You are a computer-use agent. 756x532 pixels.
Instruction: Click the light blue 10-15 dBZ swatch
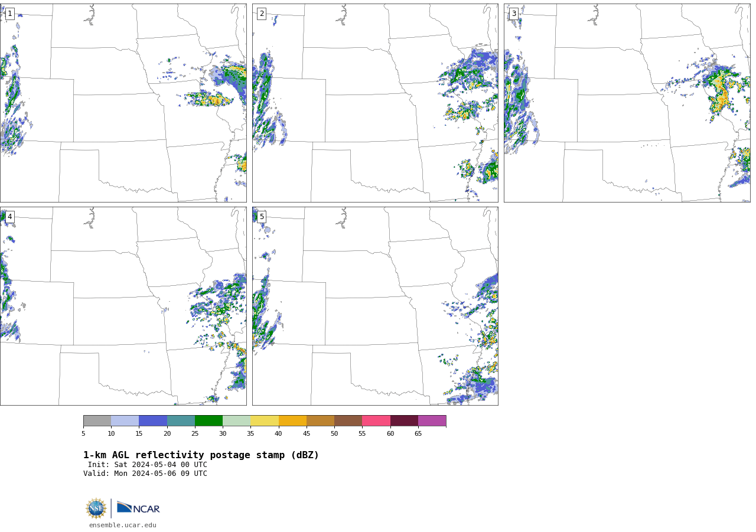[125, 421]
